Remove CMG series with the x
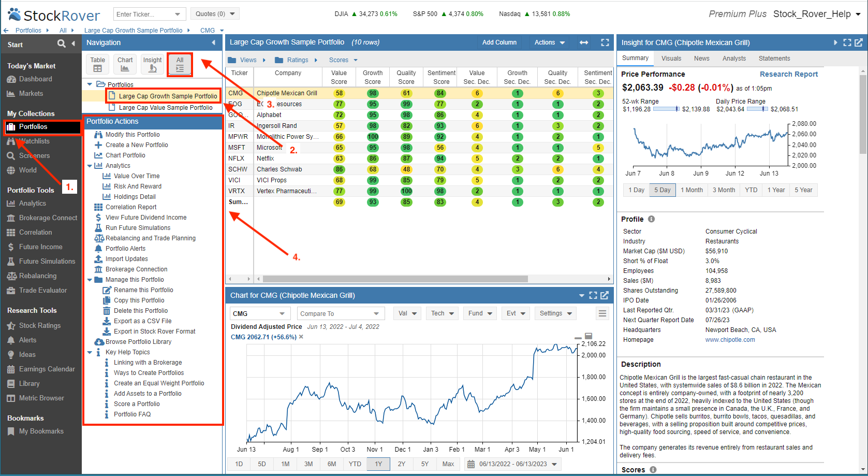The height and width of the screenshot is (476, 868). click(301, 337)
